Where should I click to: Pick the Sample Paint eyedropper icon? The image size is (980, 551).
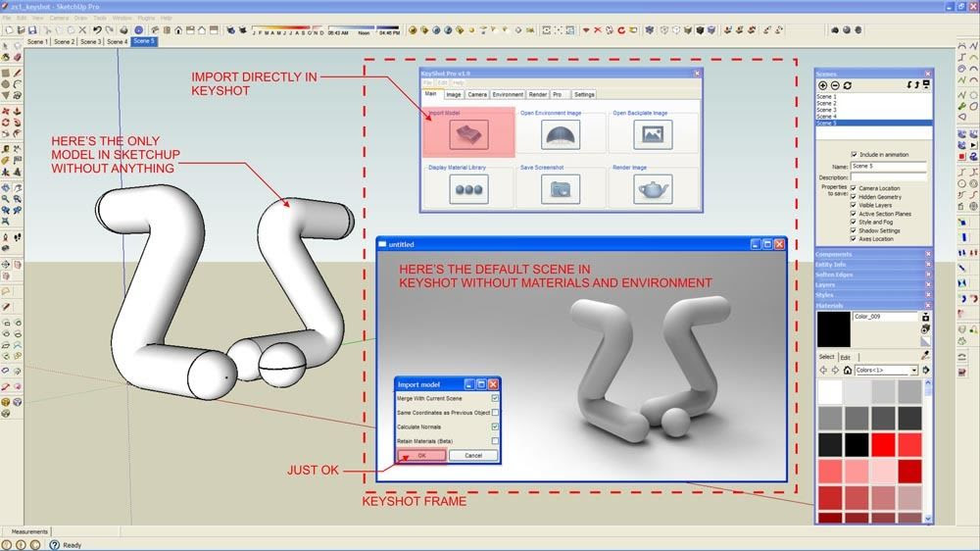point(926,356)
